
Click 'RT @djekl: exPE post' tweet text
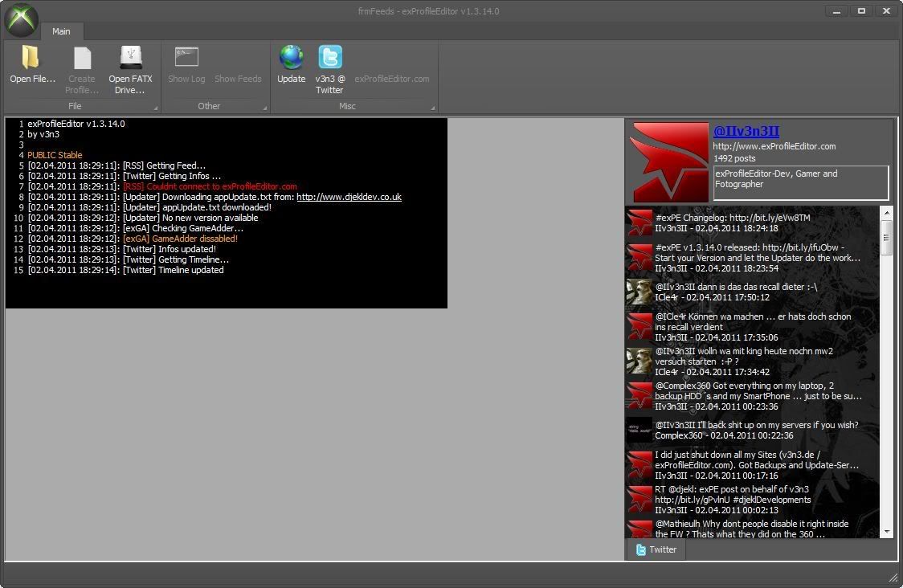[x=733, y=495]
